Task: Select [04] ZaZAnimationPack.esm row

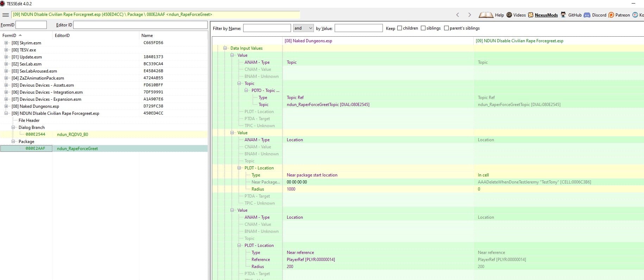Action: point(104,78)
